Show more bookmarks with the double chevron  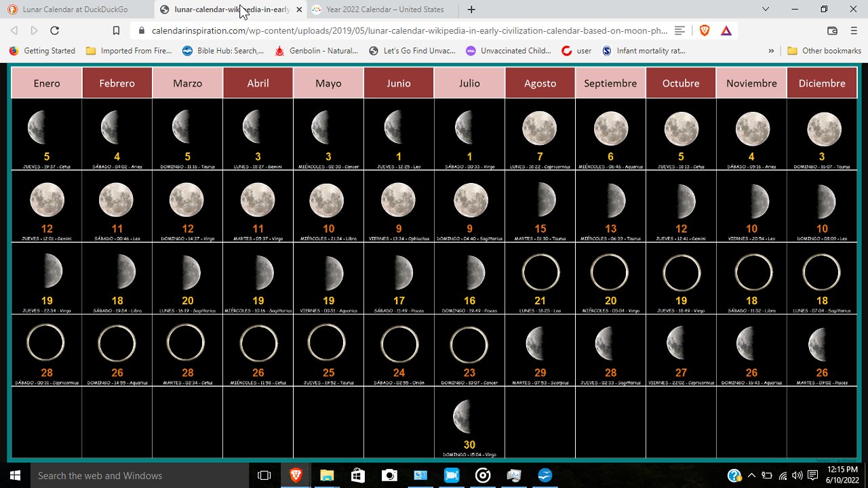pos(771,51)
